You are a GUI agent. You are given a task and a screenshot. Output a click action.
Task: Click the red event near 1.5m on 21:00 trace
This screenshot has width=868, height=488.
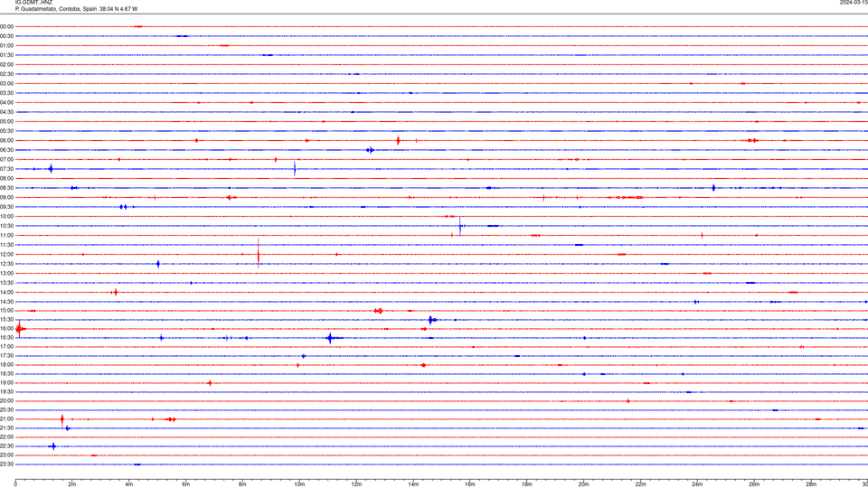click(62, 419)
